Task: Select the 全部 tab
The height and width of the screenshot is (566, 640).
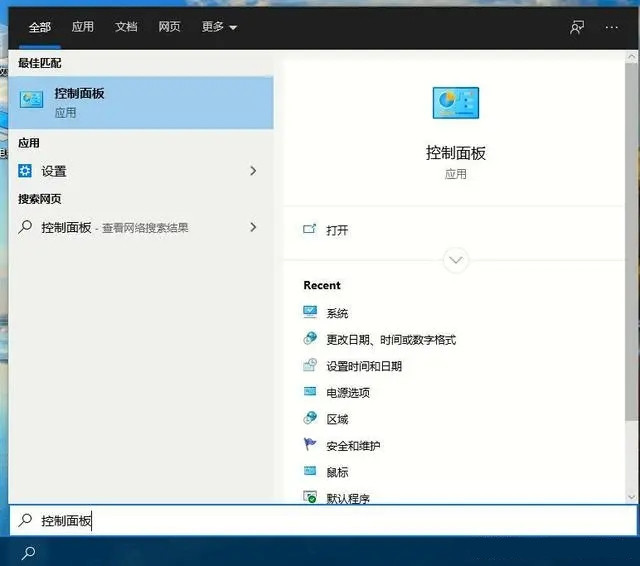Action: pyautogui.click(x=40, y=27)
